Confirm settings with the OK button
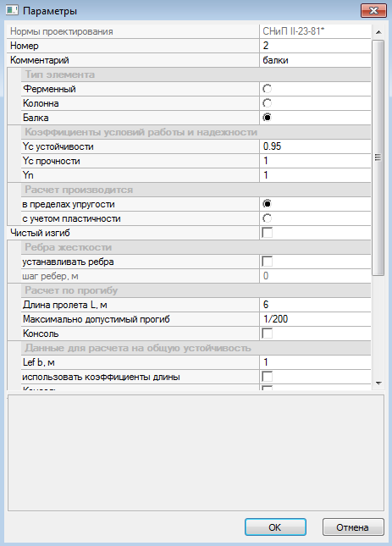Screen dimensions: 392x546 tap(275, 527)
